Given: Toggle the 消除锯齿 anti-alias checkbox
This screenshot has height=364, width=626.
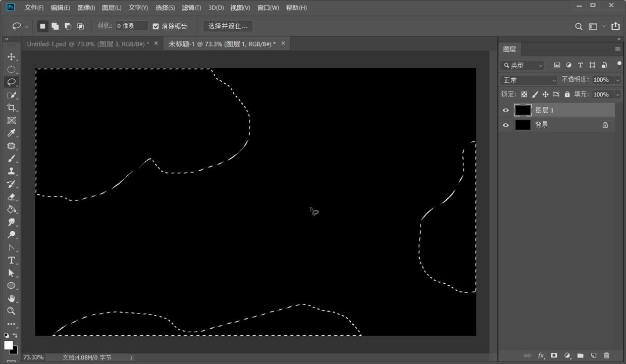Looking at the screenshot, I should (x=156, y=26).
